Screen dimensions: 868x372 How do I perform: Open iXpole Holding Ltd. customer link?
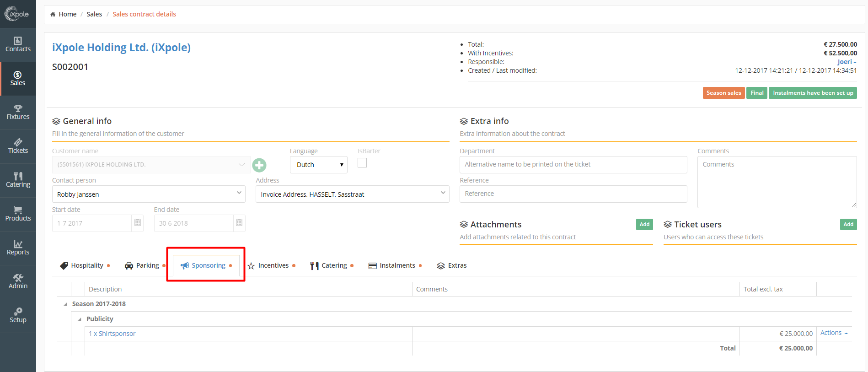click(x=121, y=48)
